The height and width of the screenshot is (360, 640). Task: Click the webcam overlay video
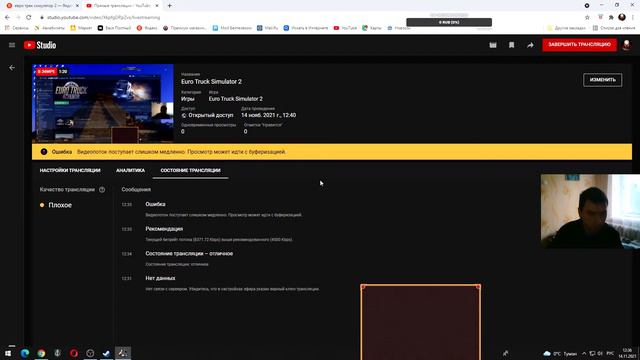590,211
